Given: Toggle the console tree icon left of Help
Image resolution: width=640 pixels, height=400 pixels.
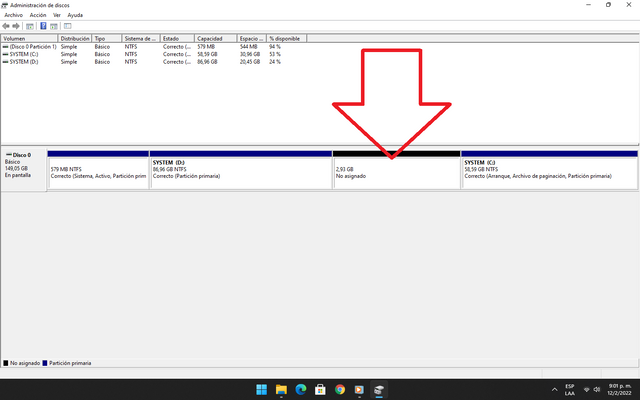Looking at the screenshot, I should point(30,26).
